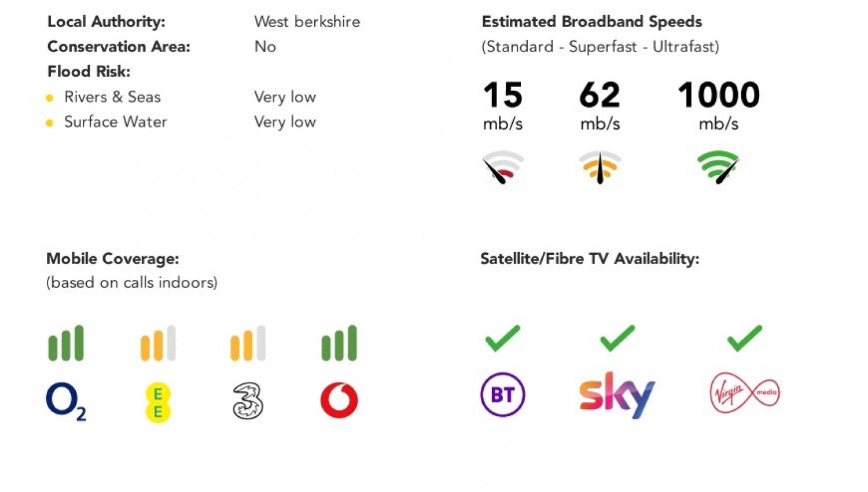Click the EE orange signal bars
This screenshot has height=492, width=868.
(157, 343)
